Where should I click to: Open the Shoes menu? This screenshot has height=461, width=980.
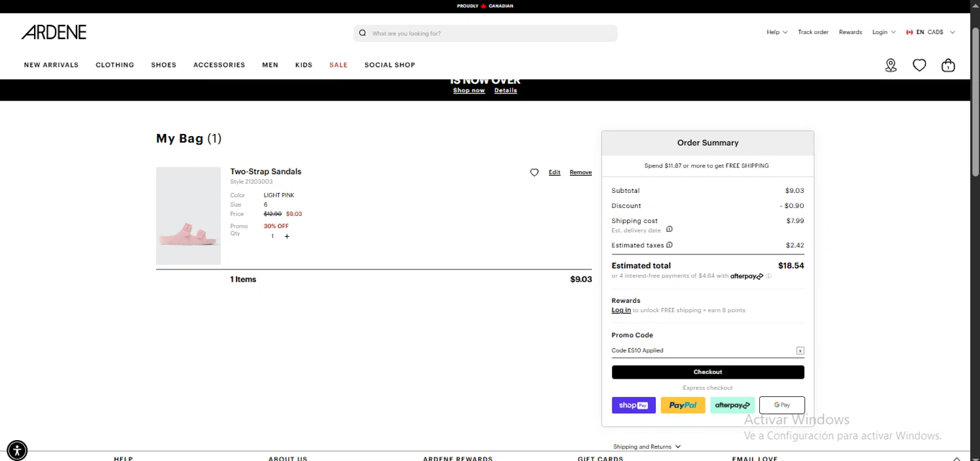[164, 65]
